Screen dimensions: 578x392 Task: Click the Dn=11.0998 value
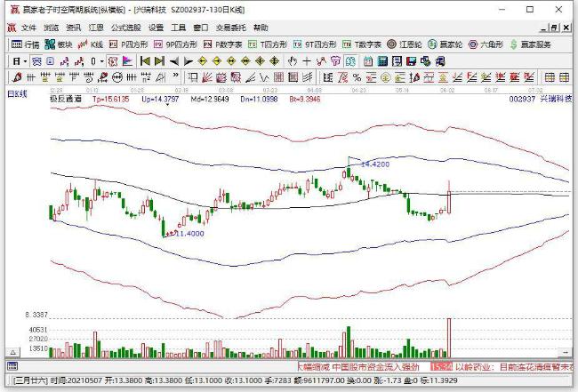click(x=259, y=99)
